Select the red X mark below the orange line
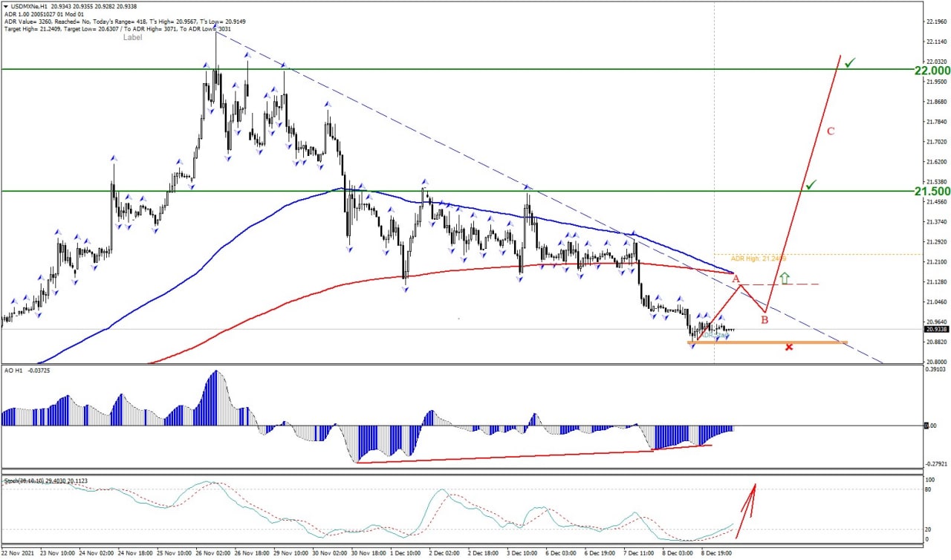Viewport: 951px width, 560px height. tap(789, 347)
